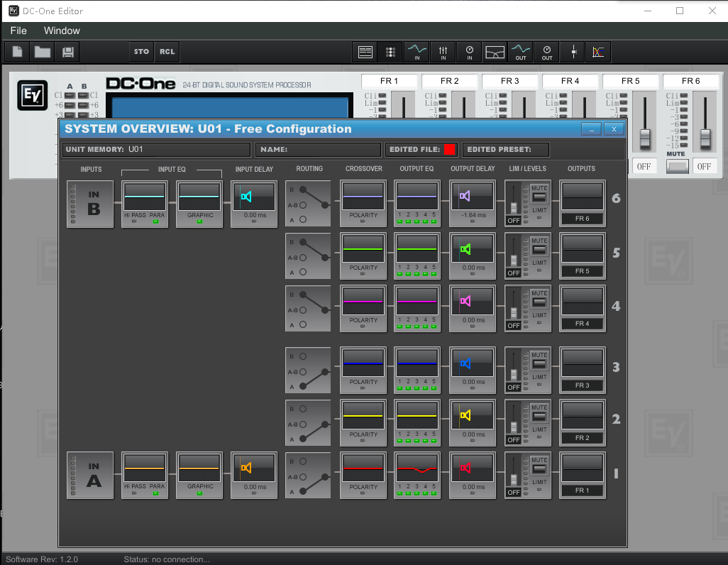Viewport: 728px width, 565px height.
Task: Open input B HI PASS PARA EQ block
Action: click(144, 204)
